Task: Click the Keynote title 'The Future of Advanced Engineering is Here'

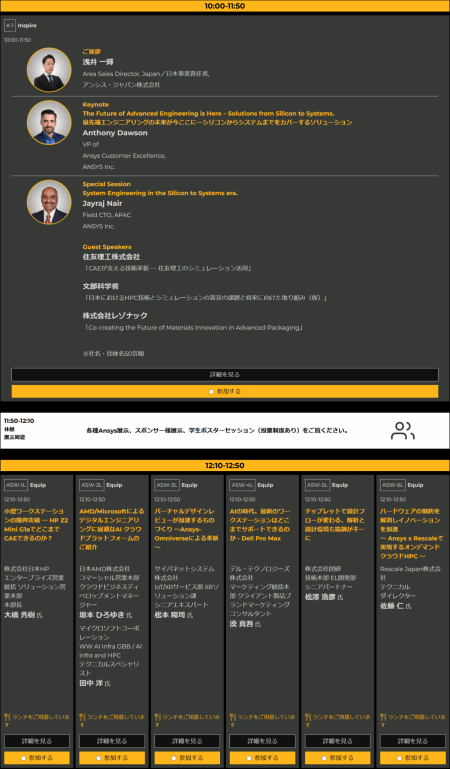Action: coord(208,113)
